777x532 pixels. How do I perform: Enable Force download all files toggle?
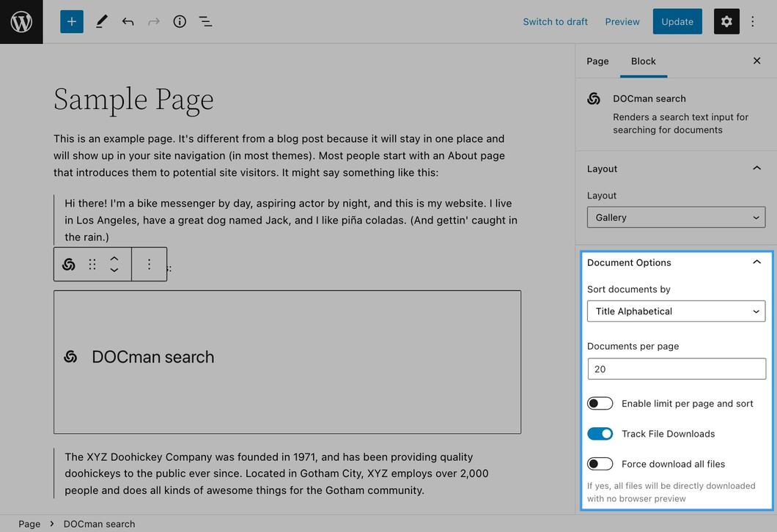click(x=600, y=464)
